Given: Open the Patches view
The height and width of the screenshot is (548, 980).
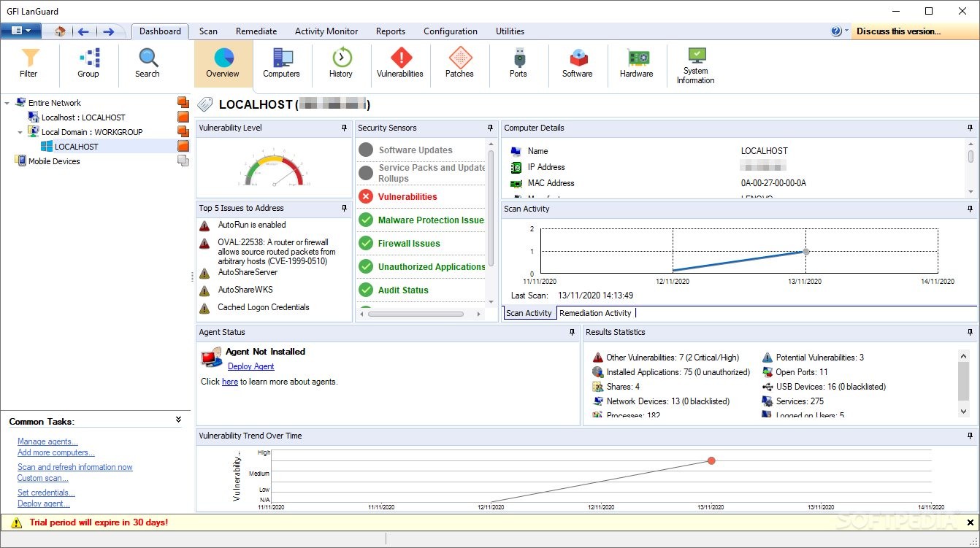Looking at the screenshot, I should tap(459, 64).
